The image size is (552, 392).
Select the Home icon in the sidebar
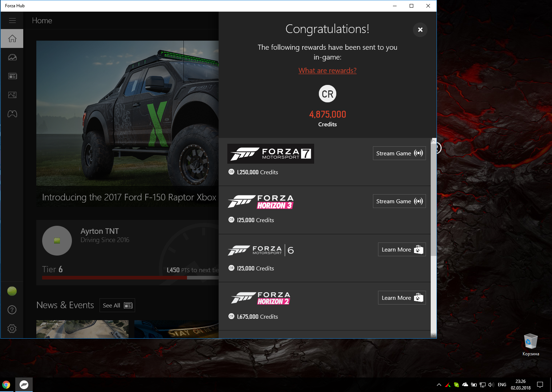(x=12, y=38)
